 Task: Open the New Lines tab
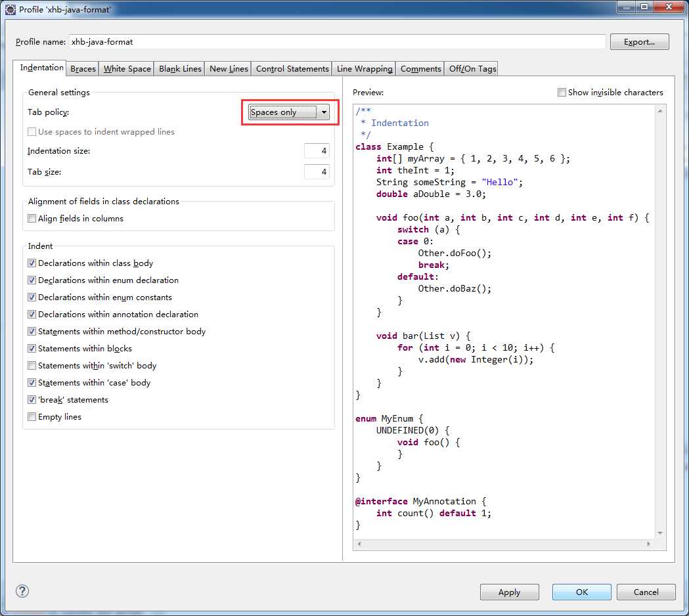click(x=229, y=69)
